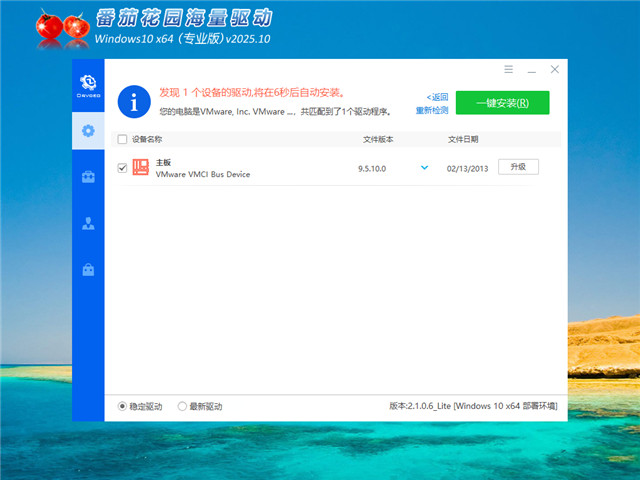Toggle the select-all 设备名称 checkbox

coord(123,140)
